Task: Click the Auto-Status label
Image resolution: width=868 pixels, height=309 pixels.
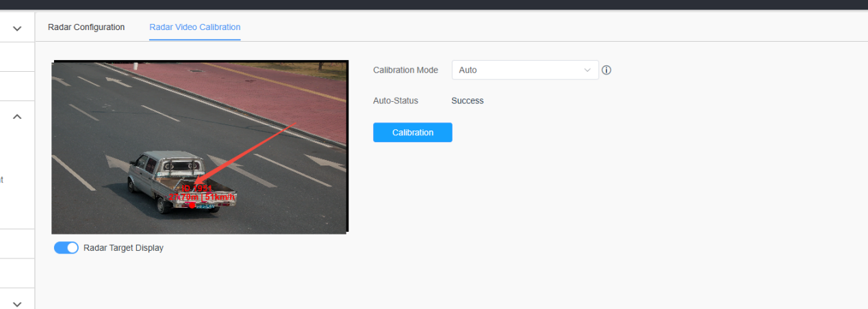Action: [396, 100]
